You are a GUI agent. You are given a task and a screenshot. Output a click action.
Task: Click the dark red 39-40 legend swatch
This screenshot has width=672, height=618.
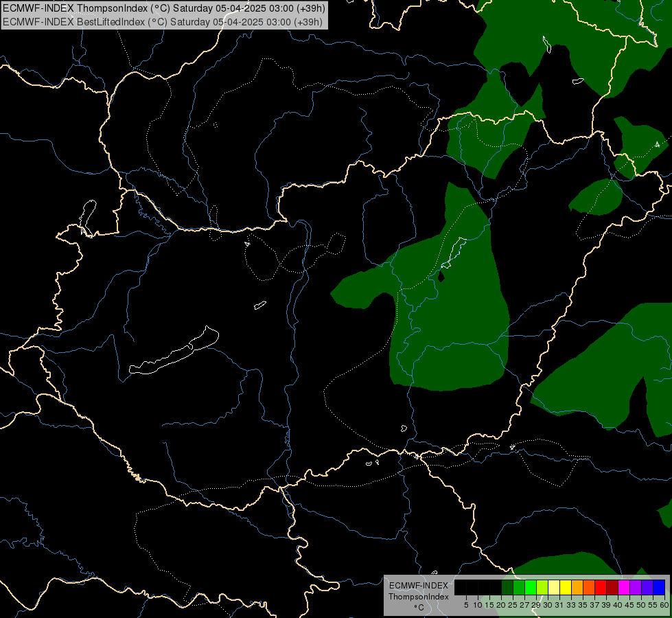(612, 587)
